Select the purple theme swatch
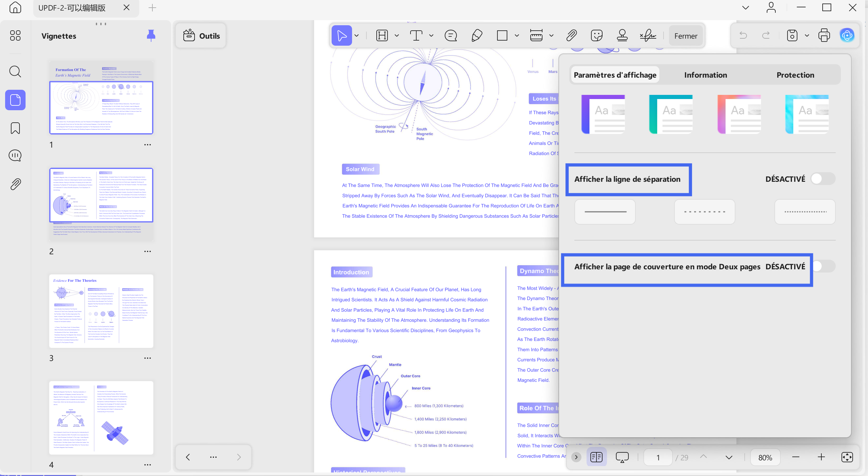Viewport: 868px width, 476px height. [x=603, y=115]
